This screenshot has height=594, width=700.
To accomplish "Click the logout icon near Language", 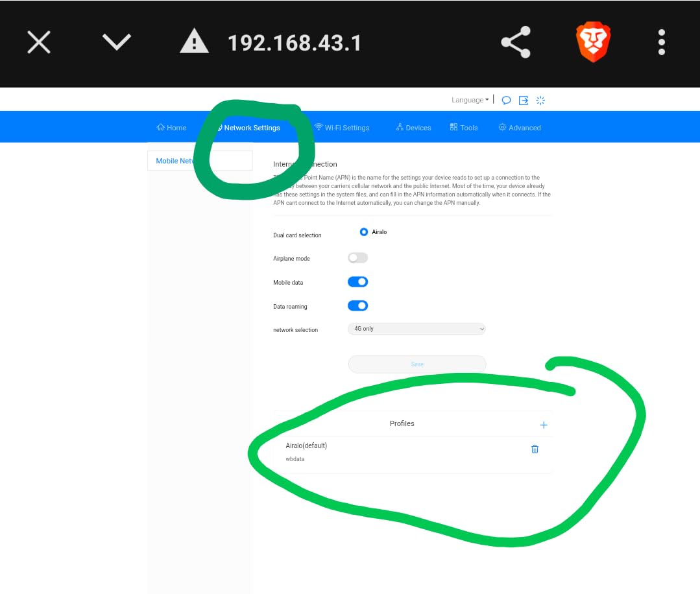I will (523, 101).
